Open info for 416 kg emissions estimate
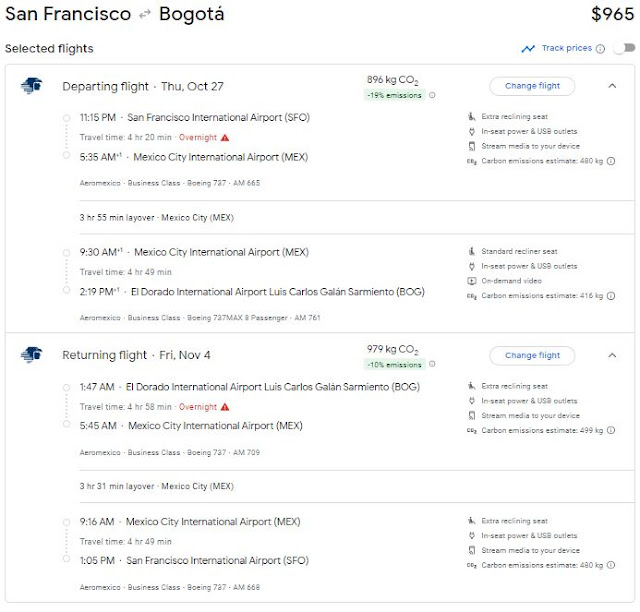The image size is (640, 612). point(610,296)
